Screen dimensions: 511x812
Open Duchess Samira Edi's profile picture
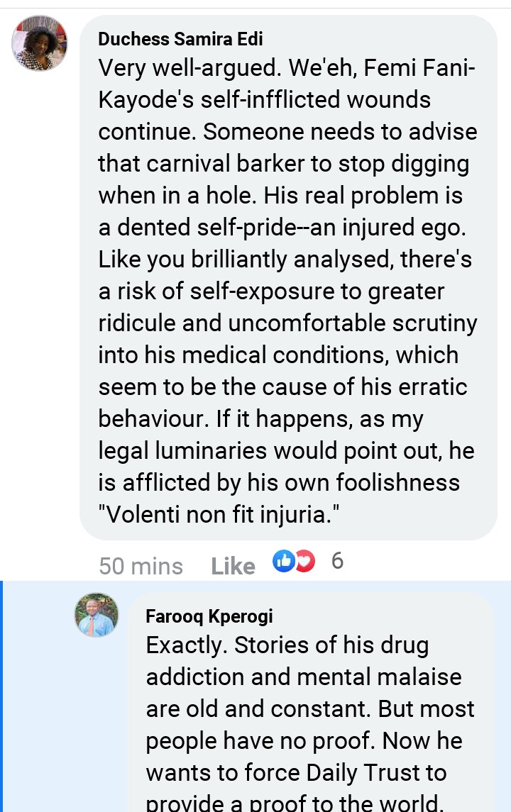[40, 44]
